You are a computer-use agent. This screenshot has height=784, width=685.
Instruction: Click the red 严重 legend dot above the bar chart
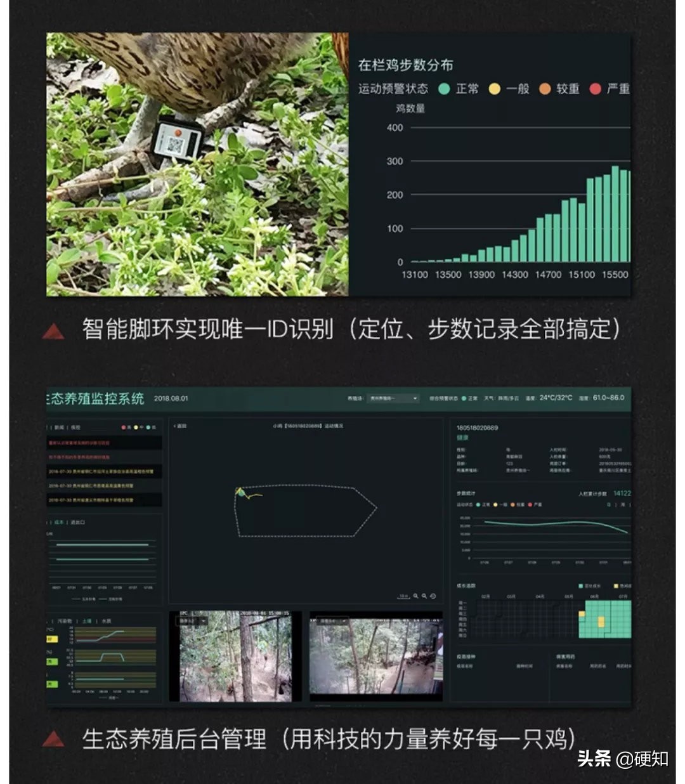(x=595, y=89)
